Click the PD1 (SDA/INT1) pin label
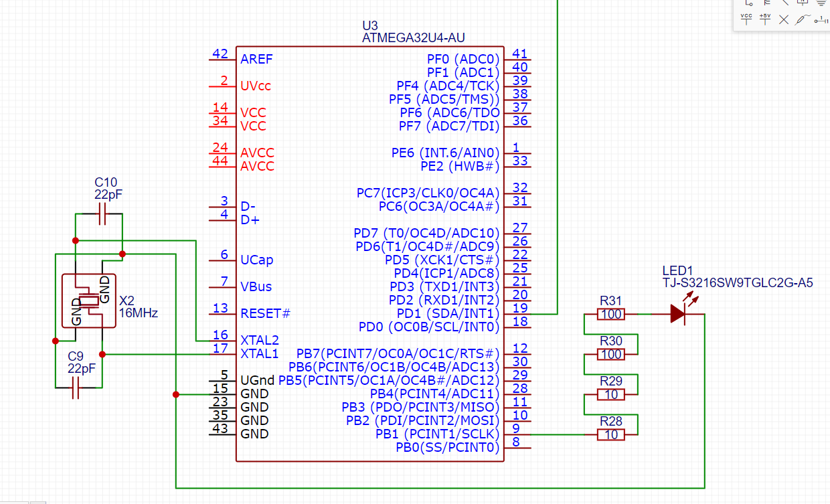This screenshot has height=504, width=830. tap(448, 313)
